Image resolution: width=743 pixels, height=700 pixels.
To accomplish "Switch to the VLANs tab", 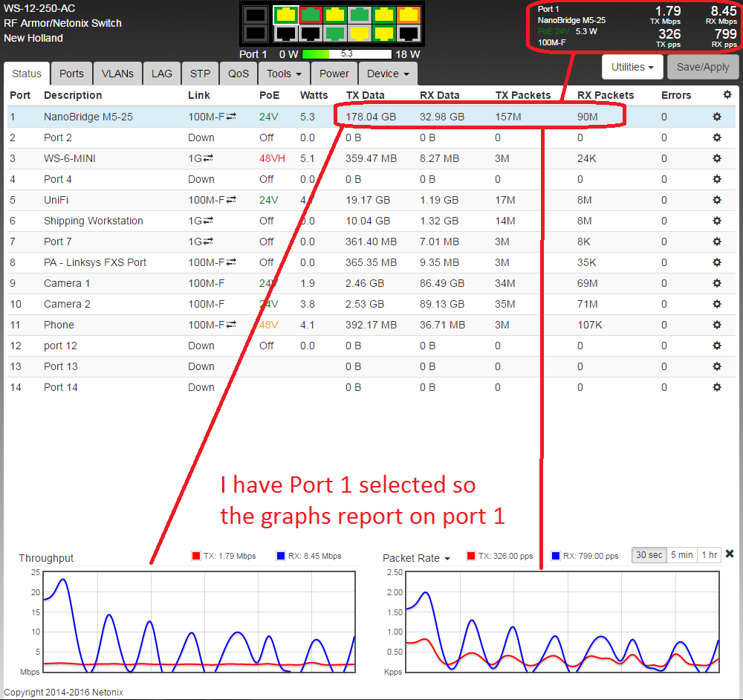I will coord(117,74).
